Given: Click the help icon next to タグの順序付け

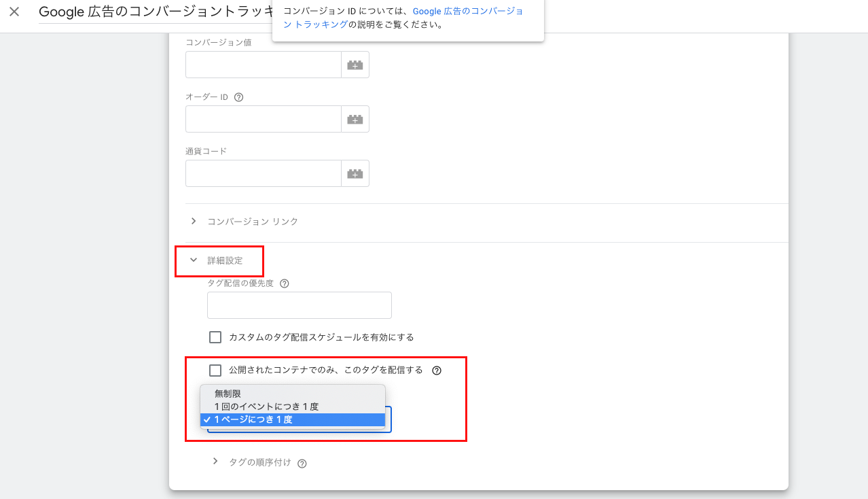Looking at the screenshot, I should 302,463.
